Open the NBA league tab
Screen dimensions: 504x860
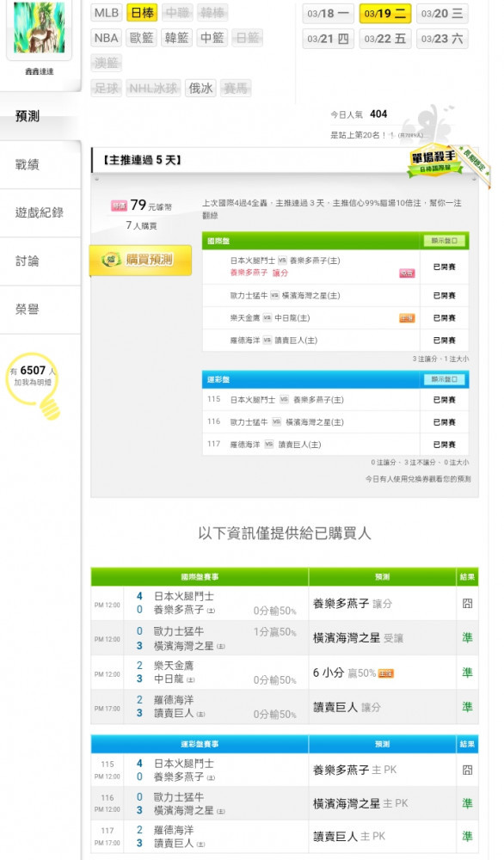[x=107, y=38]
